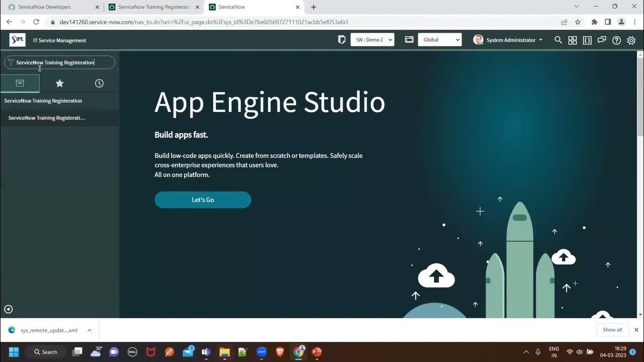
Task: Open Task View on the taskbar
Action: coord(77,352)
